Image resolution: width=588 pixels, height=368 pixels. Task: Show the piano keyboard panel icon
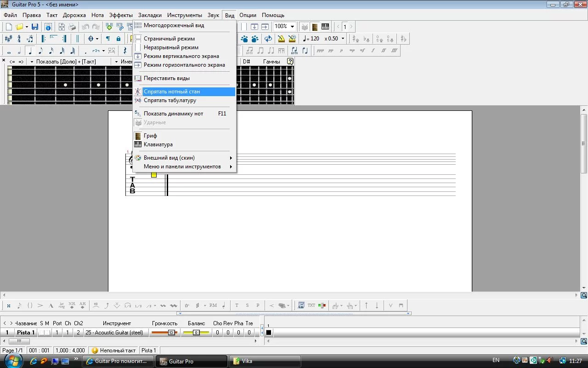pos(325,27)
